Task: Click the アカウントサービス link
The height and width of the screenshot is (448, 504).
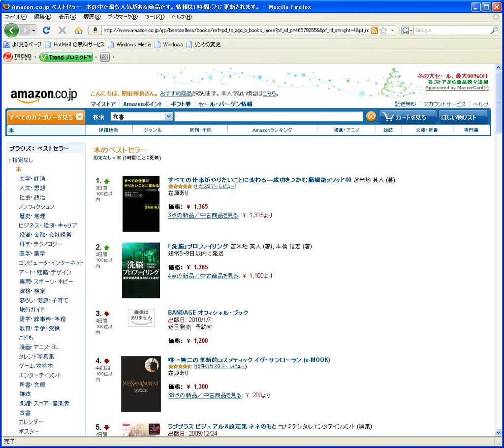Action: pyautogui.click(x=444, y=104)
